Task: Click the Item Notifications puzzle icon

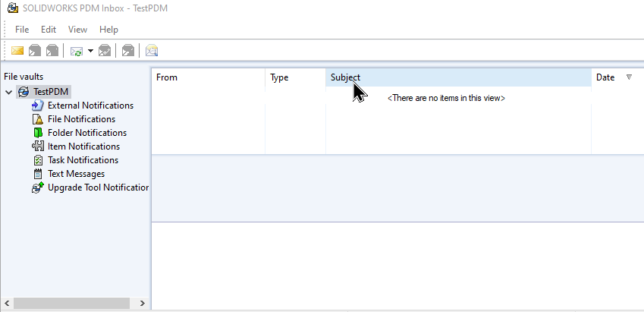Action: pos(37,147)
